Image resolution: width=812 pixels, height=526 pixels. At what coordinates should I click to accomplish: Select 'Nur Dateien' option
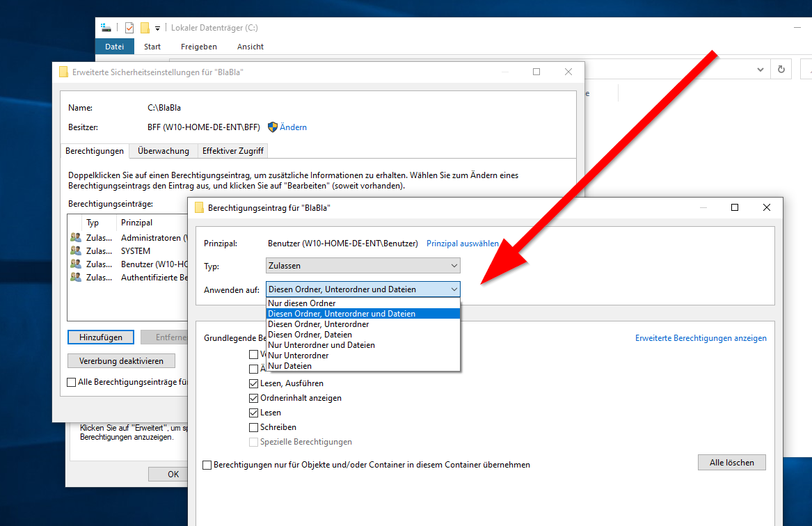[363, 365]
